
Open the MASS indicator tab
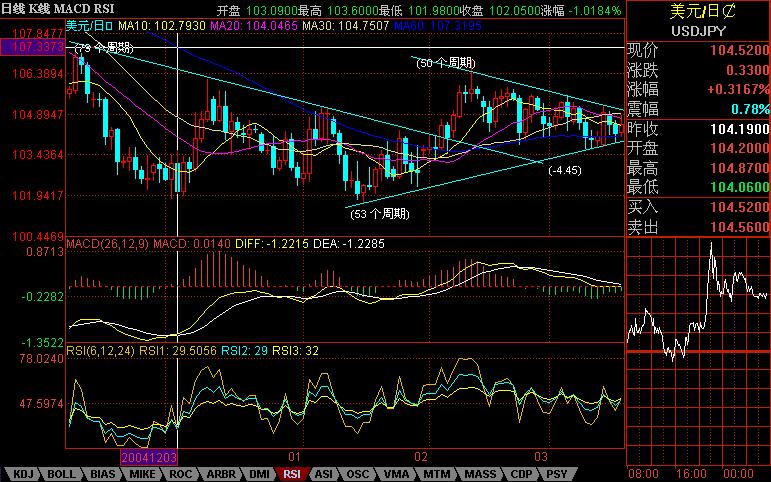click(480, 474)
